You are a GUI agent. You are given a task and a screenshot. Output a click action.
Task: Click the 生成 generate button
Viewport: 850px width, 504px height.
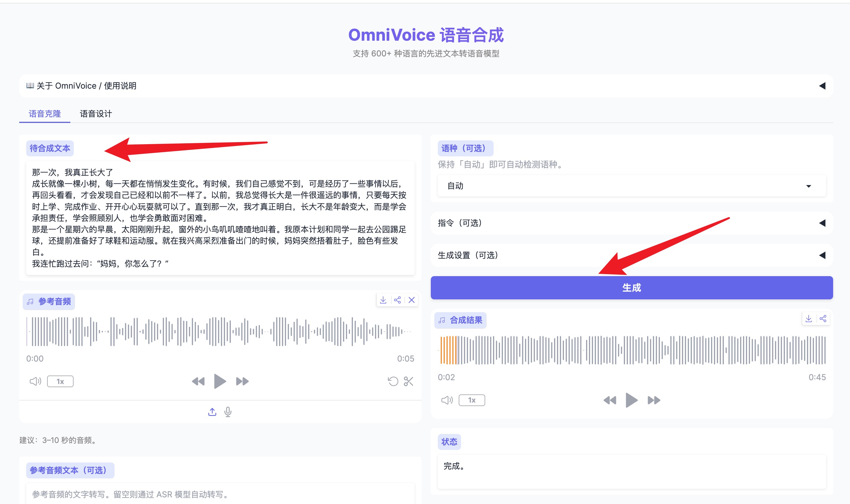[x=632, y=288]
